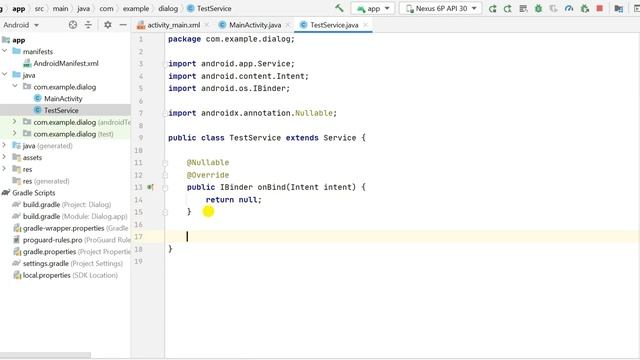
Task: Click the Profile app gauge icon
Action: [569, 8]
